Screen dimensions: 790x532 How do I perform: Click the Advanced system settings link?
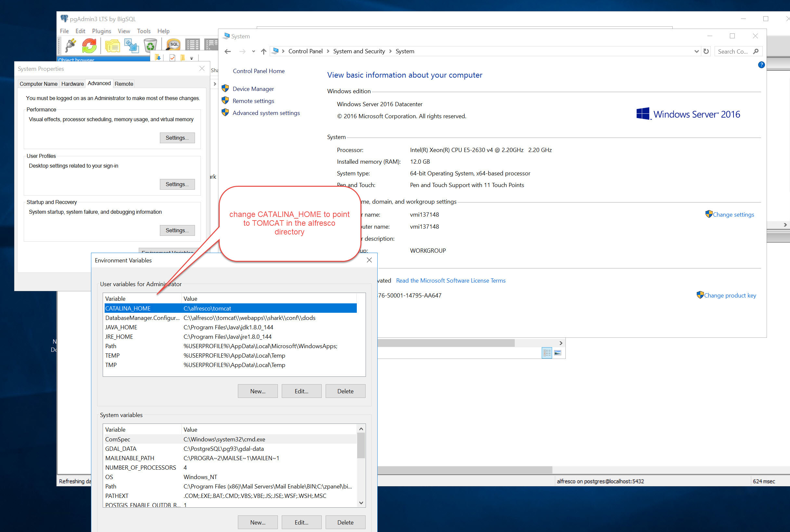pos(266,113)
